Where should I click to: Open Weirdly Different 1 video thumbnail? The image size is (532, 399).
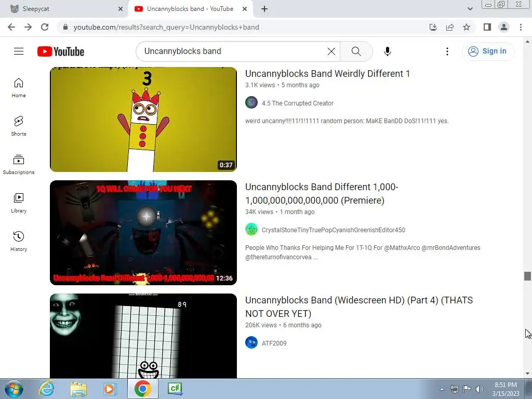143,119
